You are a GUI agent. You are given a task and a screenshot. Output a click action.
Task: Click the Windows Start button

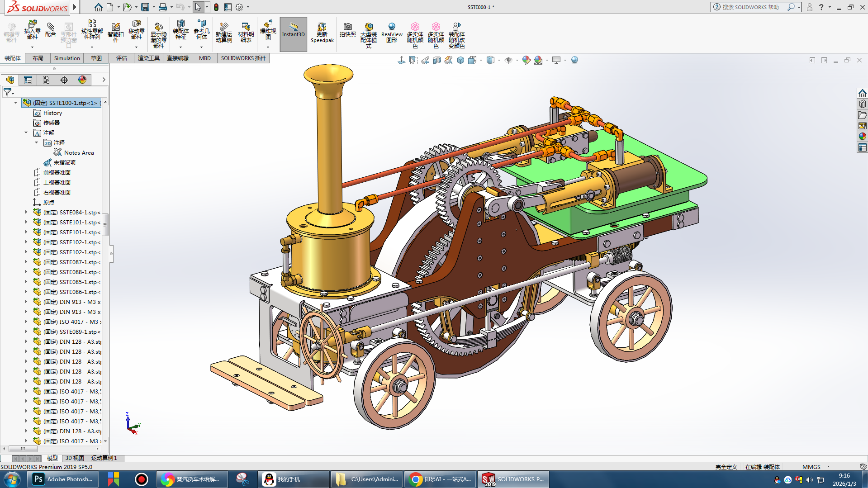click(12, 479)
